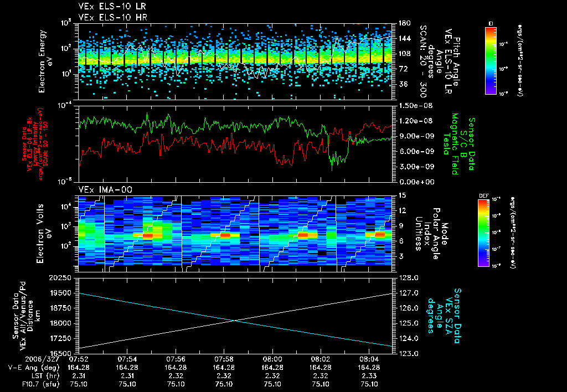Click the 08:04 time tick label

point(369,359)
